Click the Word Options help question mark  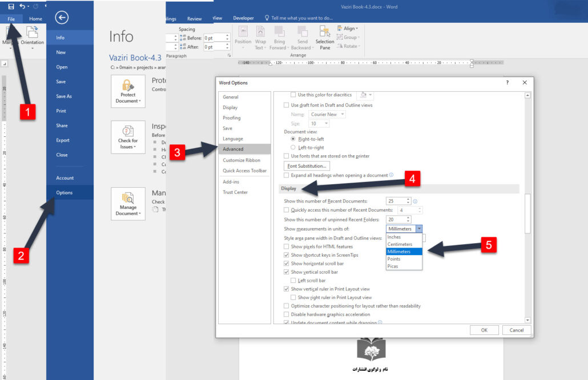pos(507,83)
